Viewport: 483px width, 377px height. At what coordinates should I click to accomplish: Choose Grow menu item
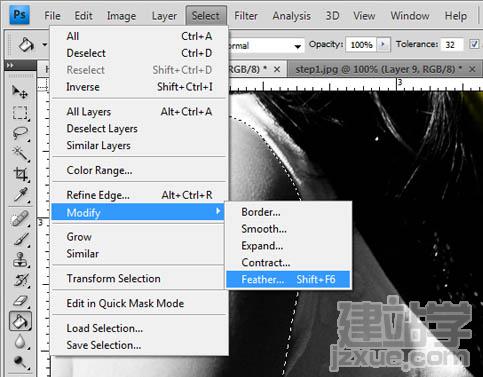click(x=139, y=237)
